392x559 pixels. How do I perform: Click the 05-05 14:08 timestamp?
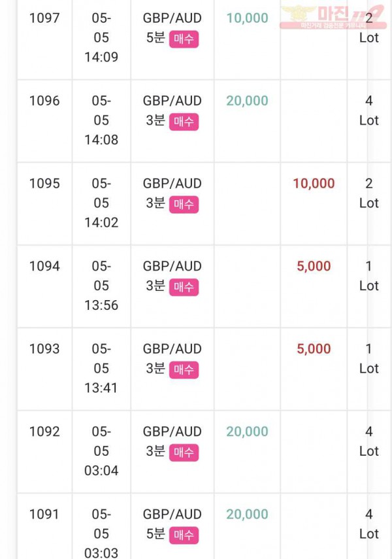coord(101,120)
